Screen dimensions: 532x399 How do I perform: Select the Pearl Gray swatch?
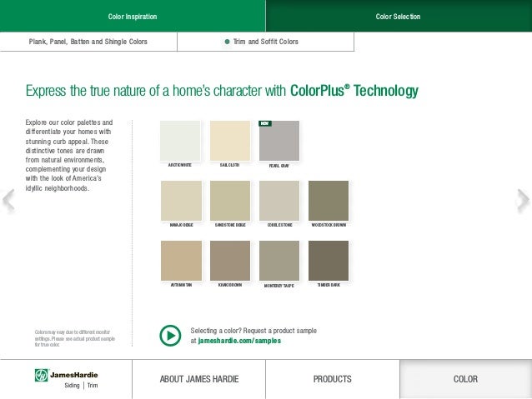pos(279,141)
